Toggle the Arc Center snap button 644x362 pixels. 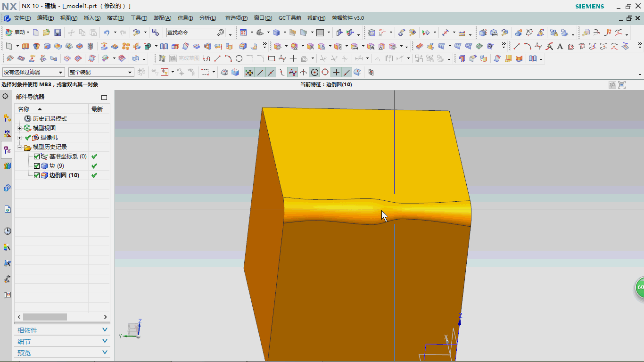(314, 72)
